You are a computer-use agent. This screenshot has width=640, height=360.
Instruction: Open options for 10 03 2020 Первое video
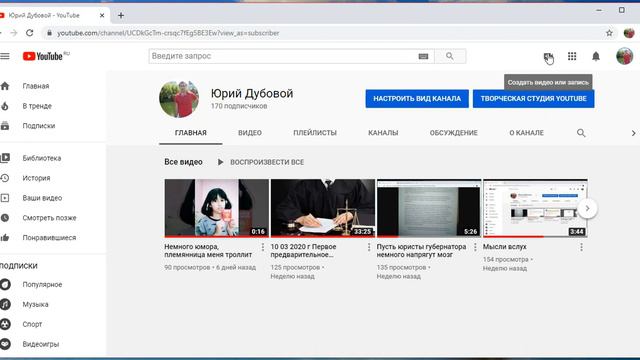tap(369, 247)
